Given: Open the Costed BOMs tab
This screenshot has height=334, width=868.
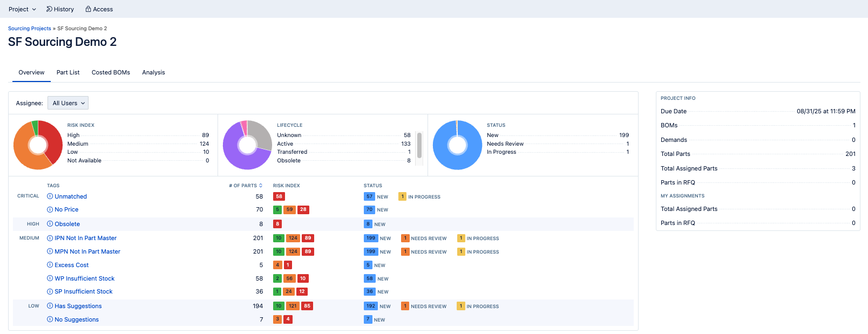Looking at the screenshot, I should (111, 72).
